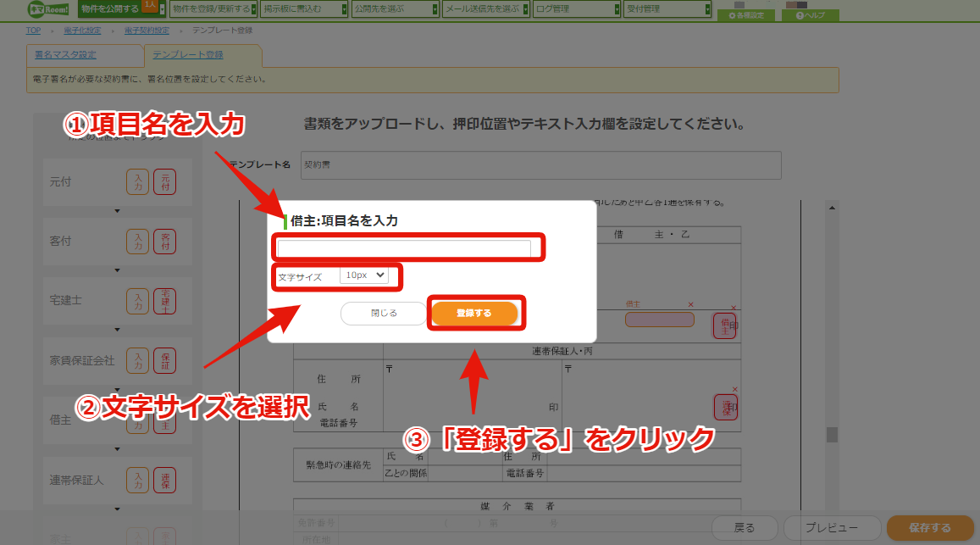Click the 閉じる button in the dialog
Viewport: 980px width, 545px height.
[384, 313]
